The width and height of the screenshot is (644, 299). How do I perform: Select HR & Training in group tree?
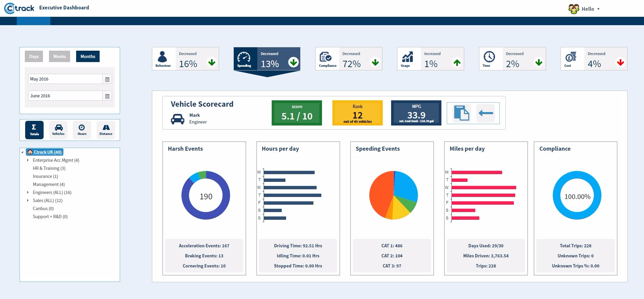(x=49, y=168)
